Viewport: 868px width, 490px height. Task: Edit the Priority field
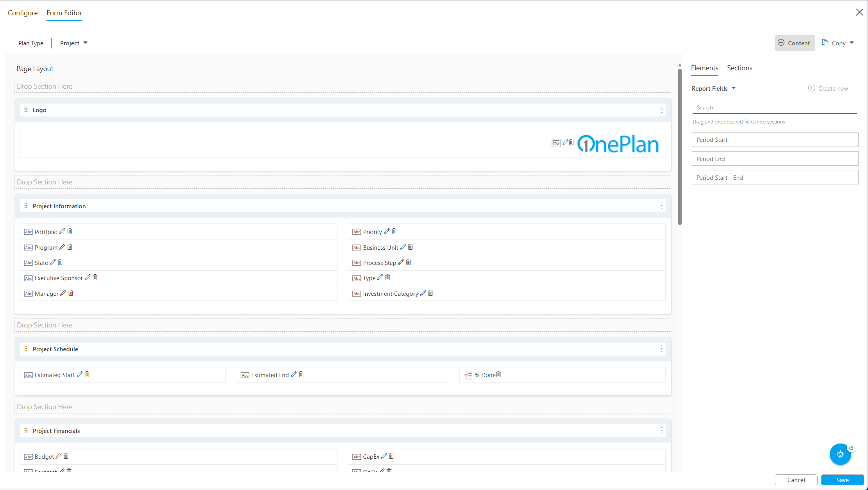tap(387, 231)
